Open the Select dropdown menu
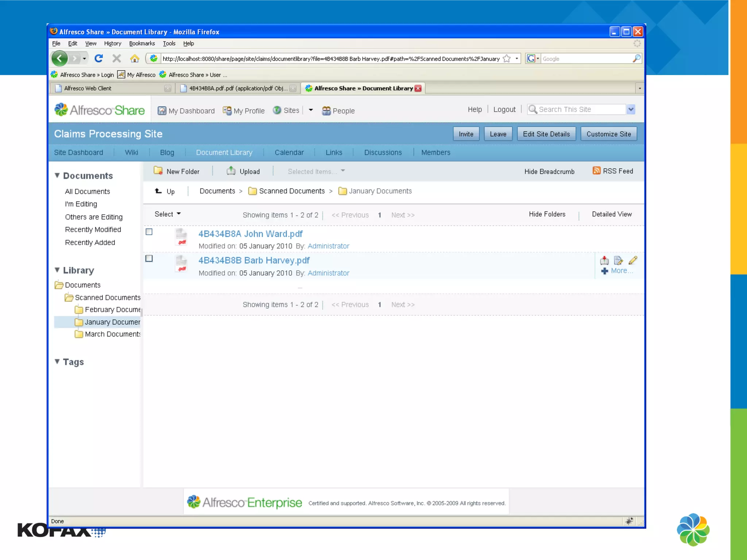Screen dimensions: 747x560 (167, 214)
